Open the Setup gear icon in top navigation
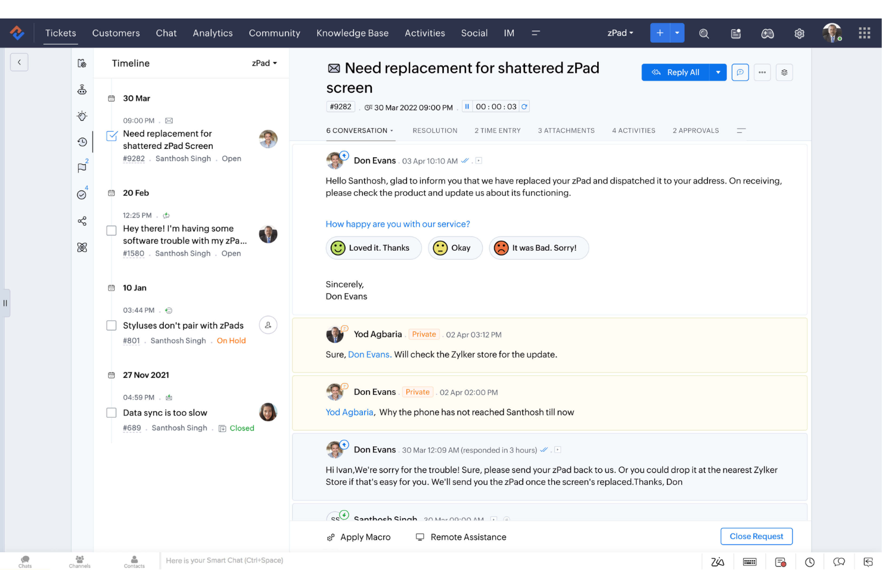 click(799, 33)
